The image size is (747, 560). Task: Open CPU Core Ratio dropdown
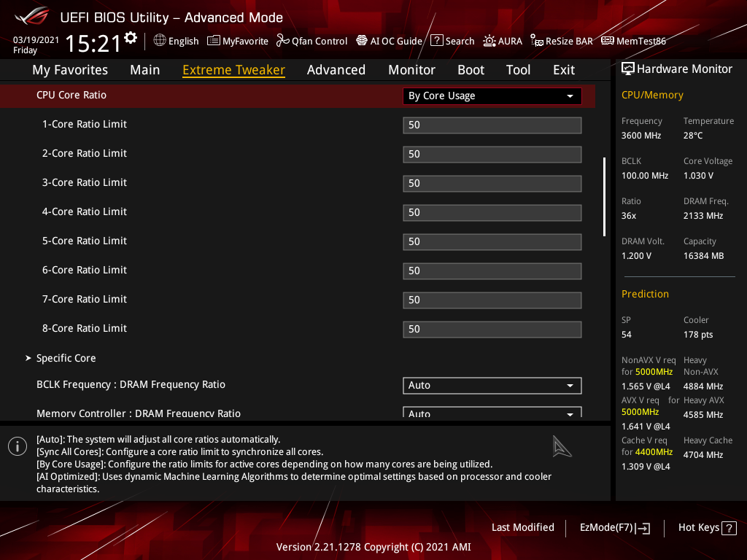(x=492, y=96)
